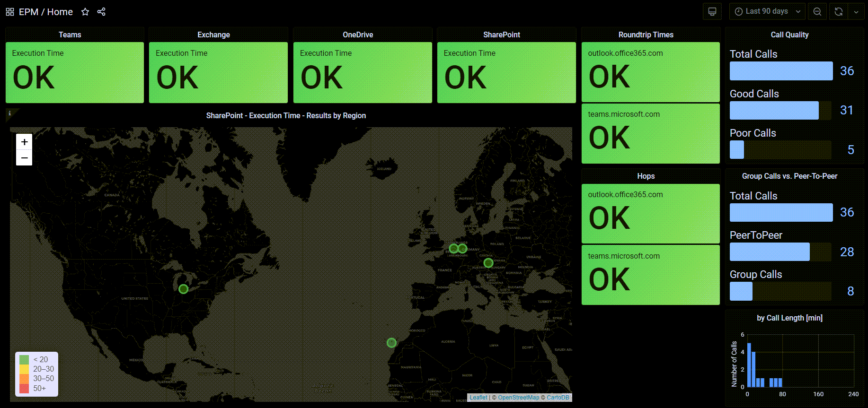Select the map marker over United States
868x408 pixels.
pyautogui.click(x=184, y=289)
